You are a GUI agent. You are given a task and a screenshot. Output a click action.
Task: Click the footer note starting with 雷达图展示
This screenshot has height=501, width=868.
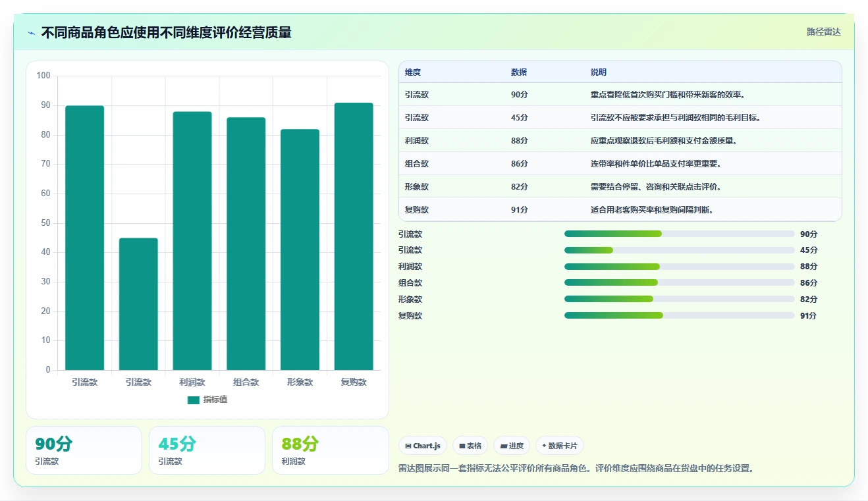[x=576, y=469]
